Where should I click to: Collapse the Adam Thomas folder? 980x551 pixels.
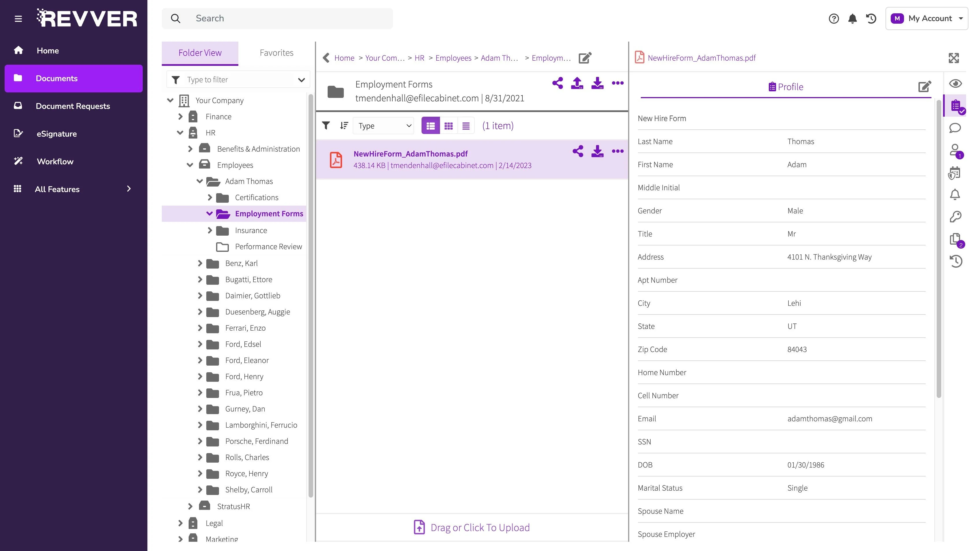point(200,181)
